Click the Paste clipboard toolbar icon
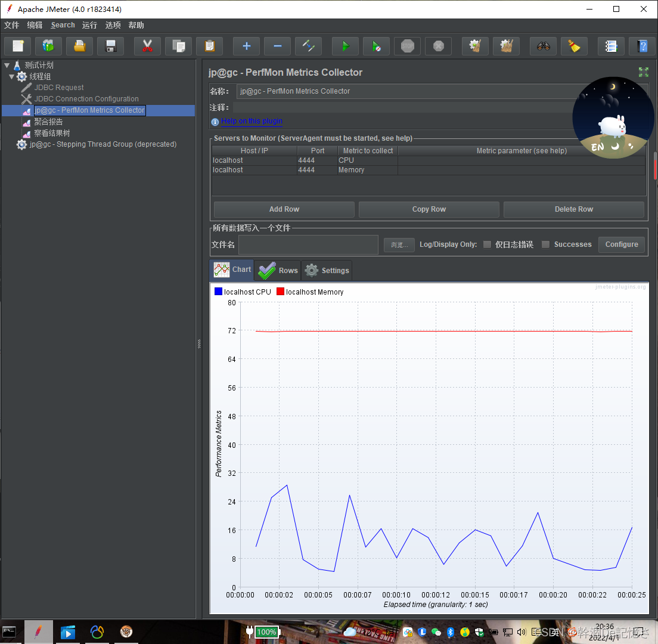The width and height of the screenshot is (658, 644). point(209,46)
